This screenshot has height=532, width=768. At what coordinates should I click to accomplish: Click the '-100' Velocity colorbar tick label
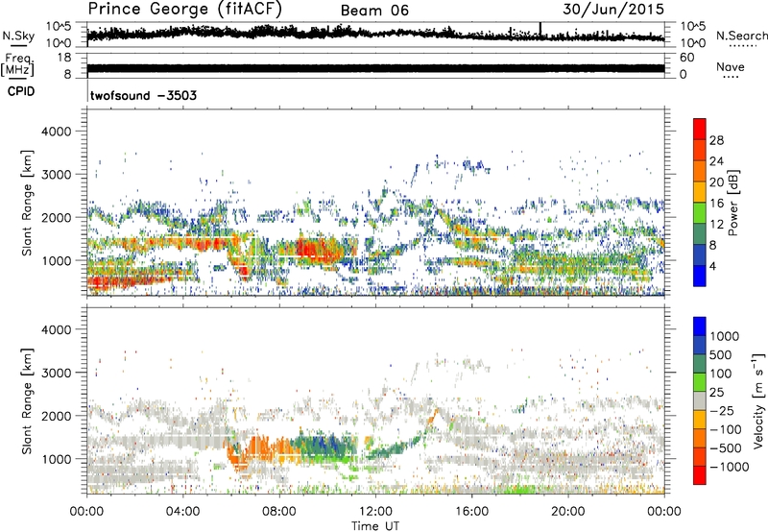pos(726,429)
